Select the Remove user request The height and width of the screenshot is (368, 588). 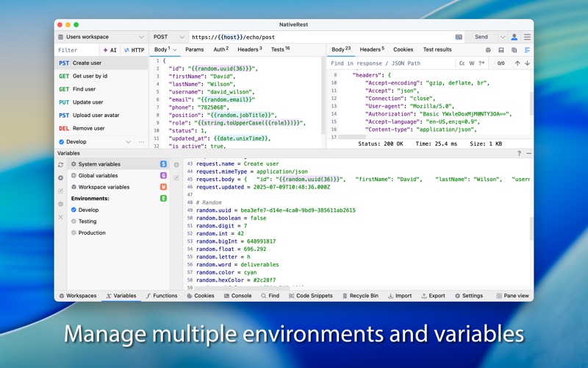pyautogui.click(x=101, y=128)
